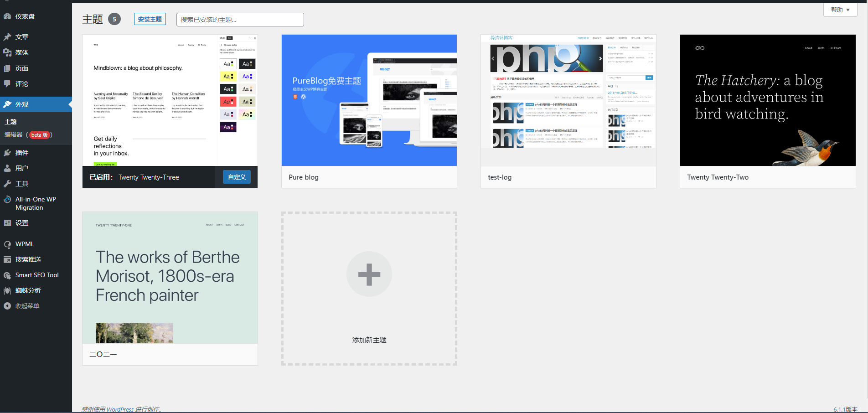Click the paintbrush icon beside 外观
The width and height of the screenshot is (868, 413).
pyautogui.click(x=7, y=104)
